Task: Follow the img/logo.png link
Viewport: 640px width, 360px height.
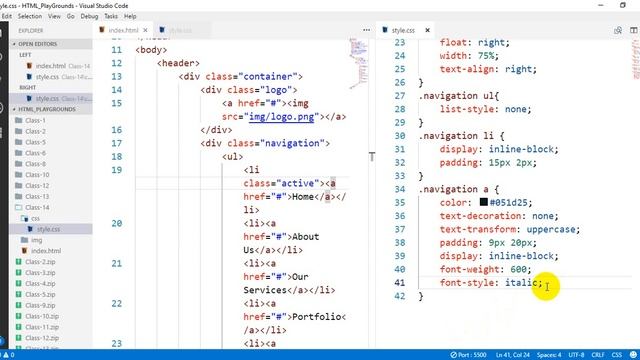Action: pyautogui.click(x=281, y=117)
